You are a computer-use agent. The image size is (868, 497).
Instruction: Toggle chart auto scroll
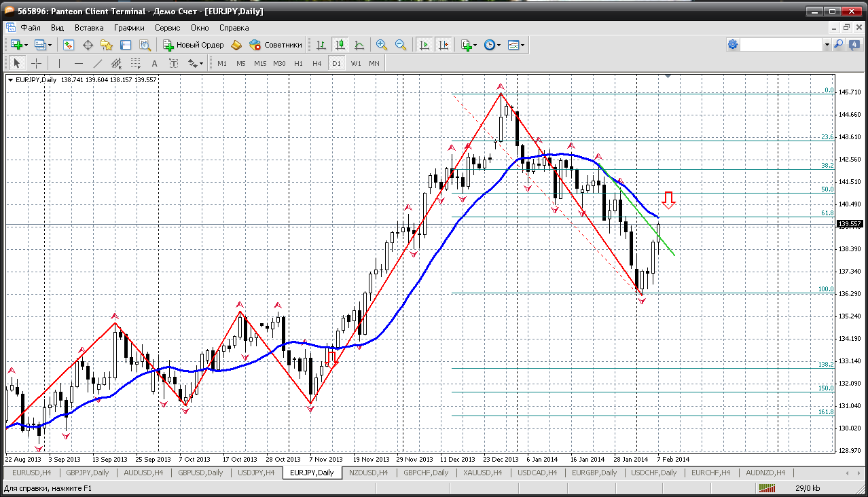pyautogui.click(x=424, y=45)
